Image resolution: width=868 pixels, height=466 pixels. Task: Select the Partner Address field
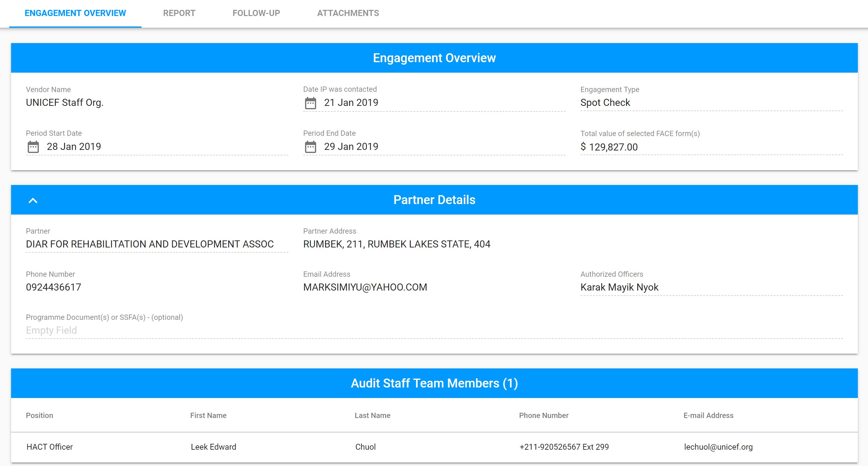[397, 244]
